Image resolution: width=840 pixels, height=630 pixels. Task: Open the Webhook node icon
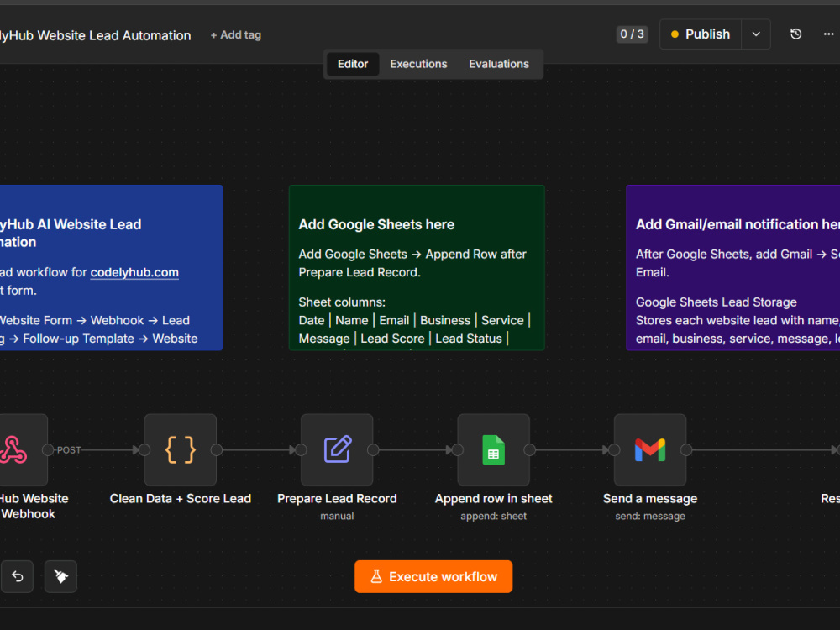pos(14,450)
